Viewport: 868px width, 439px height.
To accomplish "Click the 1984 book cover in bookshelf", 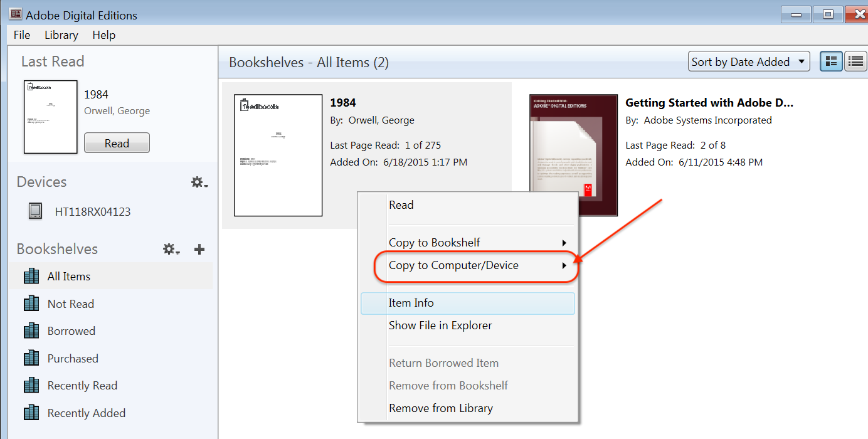I will (x=278, y=156).
